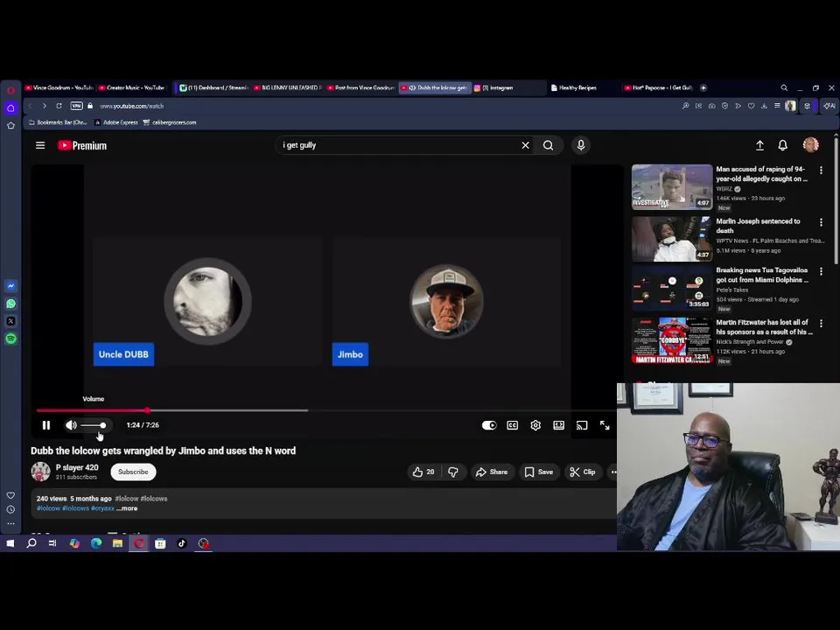The height and width of the screenshot is (630, 840).
Task: Switch to the Creator Music - YouTube tab
Action: click(x=132, y=87)
